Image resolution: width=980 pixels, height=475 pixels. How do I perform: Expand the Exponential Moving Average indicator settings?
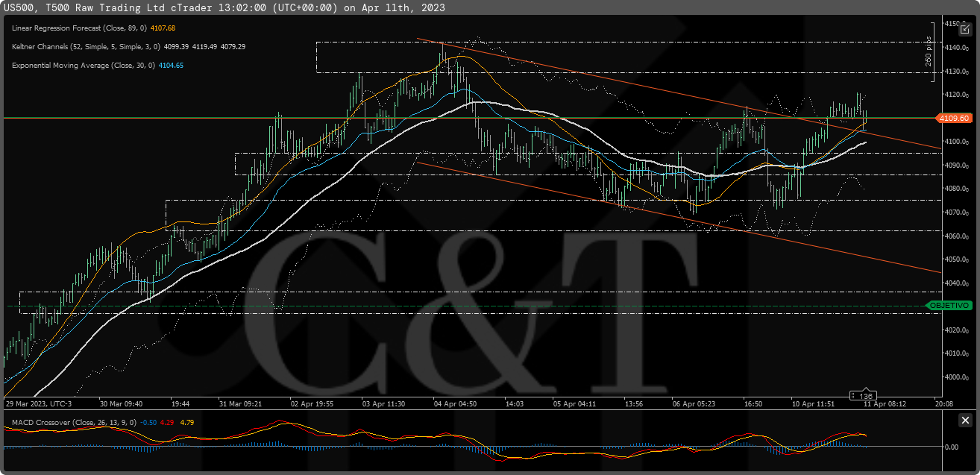click(75, 65)
